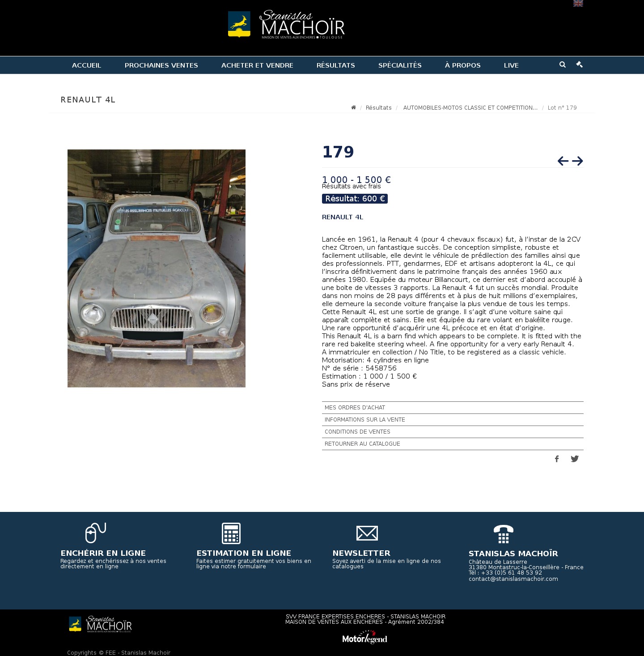Image resolution: width=644 pixels, height=656 pixels.
Task: Click Motorisation: 4 cylindres en ligne line
Action: (x=375, y=360)
